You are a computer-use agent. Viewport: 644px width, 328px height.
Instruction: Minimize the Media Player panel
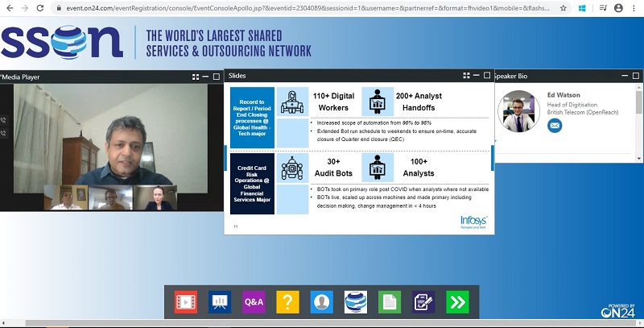pos(206,77)
